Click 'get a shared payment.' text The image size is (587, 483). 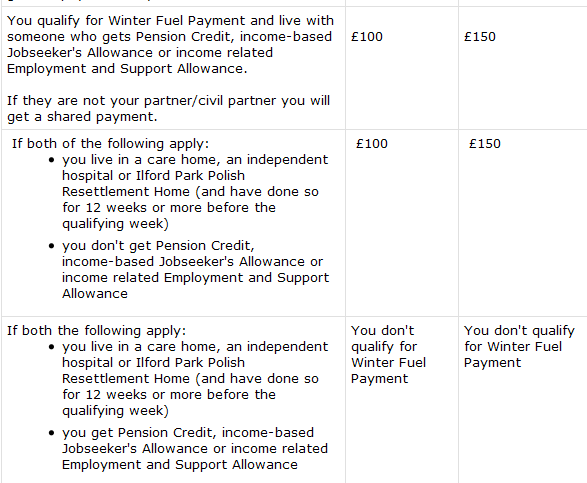(82, 117)
